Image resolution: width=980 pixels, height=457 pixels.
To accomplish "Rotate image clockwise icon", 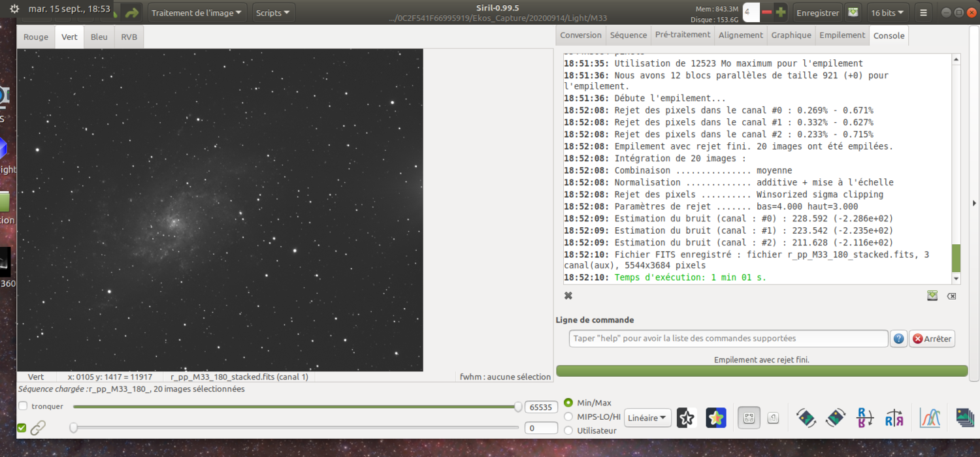I will (836, 418).
